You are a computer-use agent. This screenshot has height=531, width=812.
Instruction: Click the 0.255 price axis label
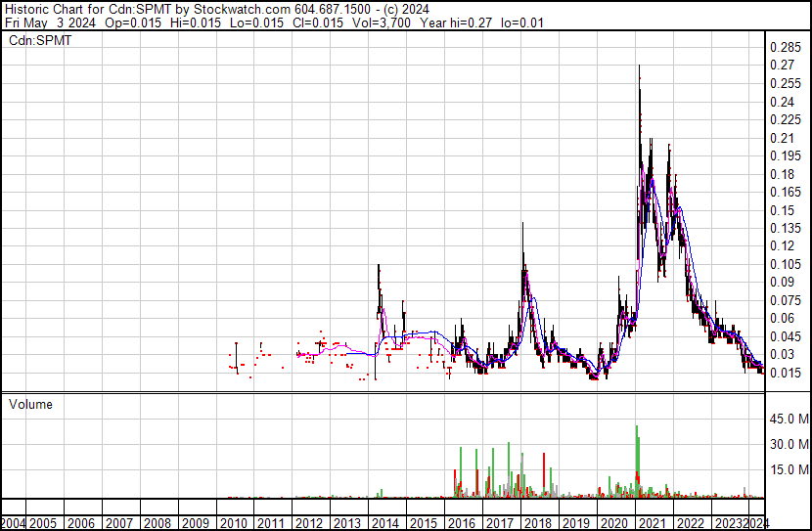click(786, 84)
